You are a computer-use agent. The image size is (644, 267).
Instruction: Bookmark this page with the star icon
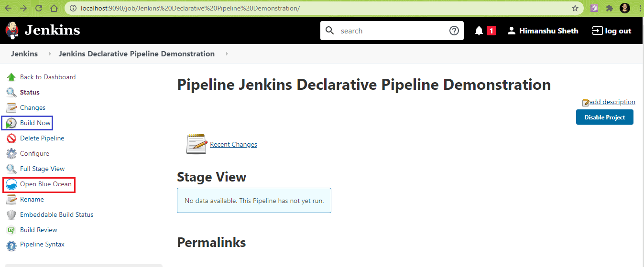pos(575,8)
